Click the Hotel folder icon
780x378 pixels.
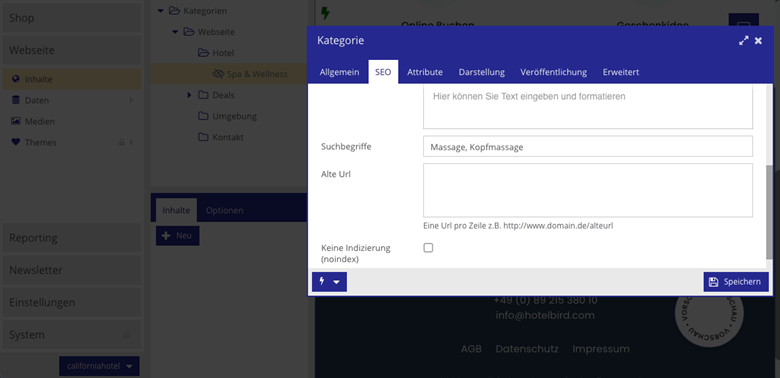(203, 53)
